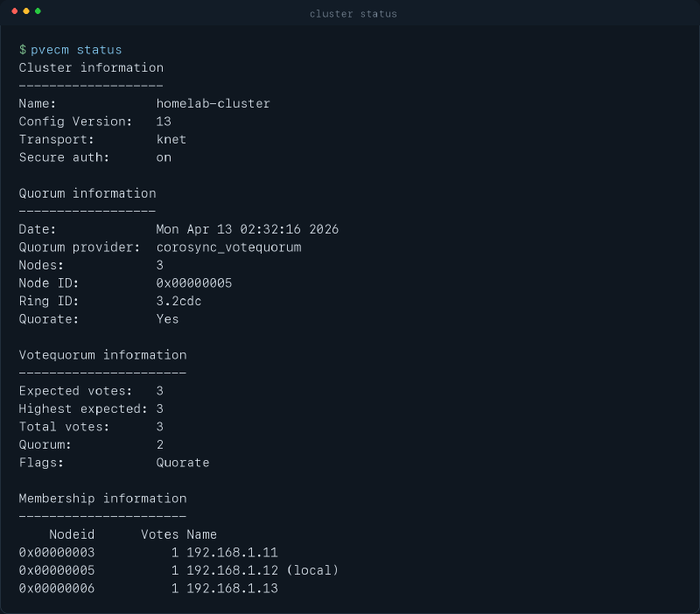Click the 'cluster status' window title
The image size is (700, 614).
[x=353, y=14]
